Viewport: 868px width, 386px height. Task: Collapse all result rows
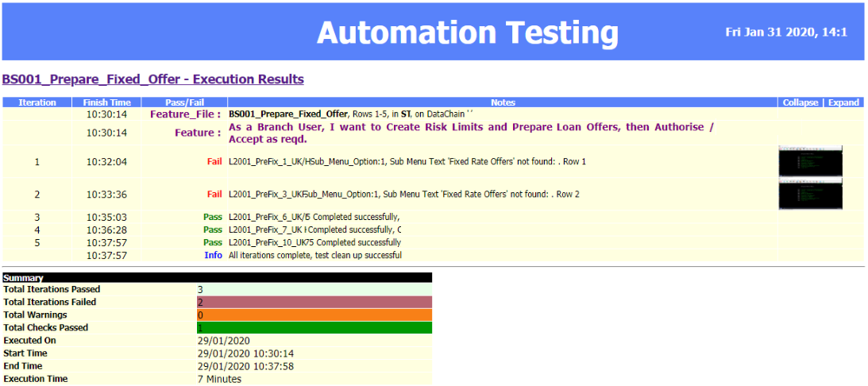tap(799, 102)
